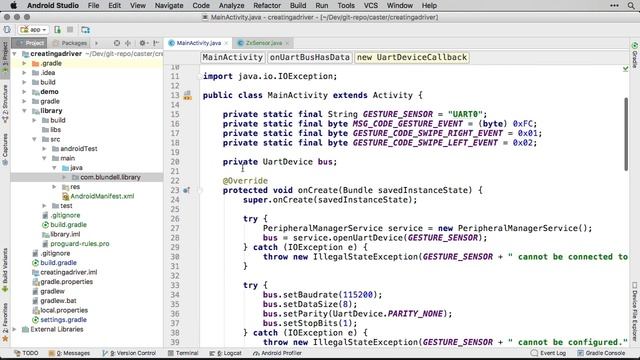640x360 pixels.
Task: Open the Messages tool window
Action: click(x=69, y=353)
